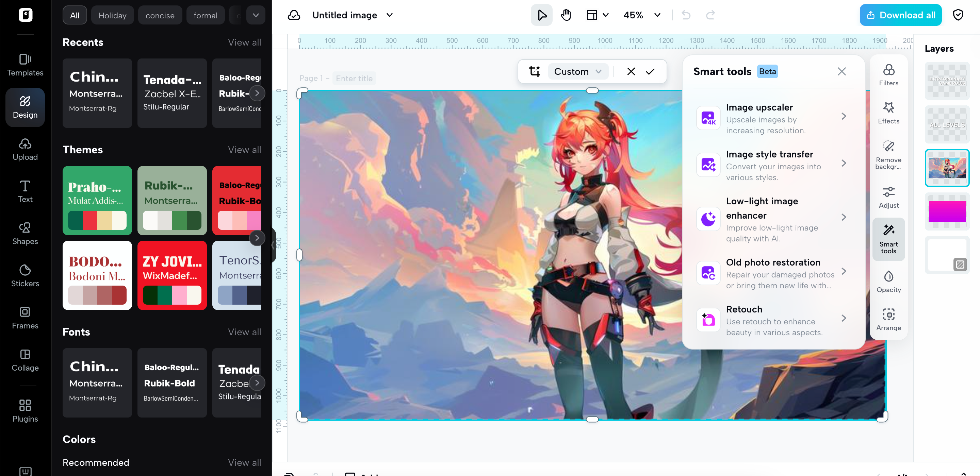Confirm the crop with checkmark
The height and width of the screenshot is (476, 980).
pos(650,71)
